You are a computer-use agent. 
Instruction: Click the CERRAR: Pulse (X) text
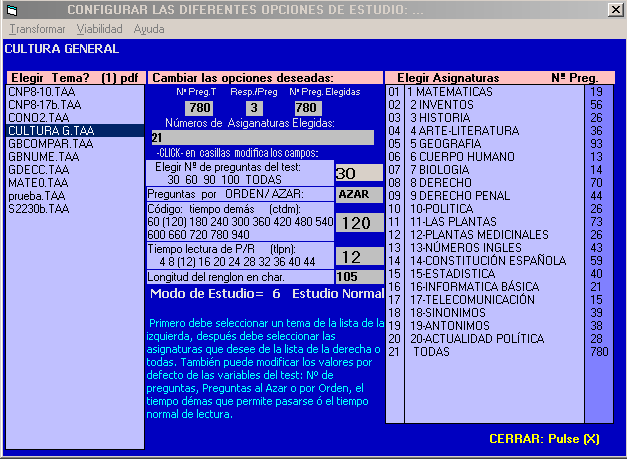click(x=544, y=439)
